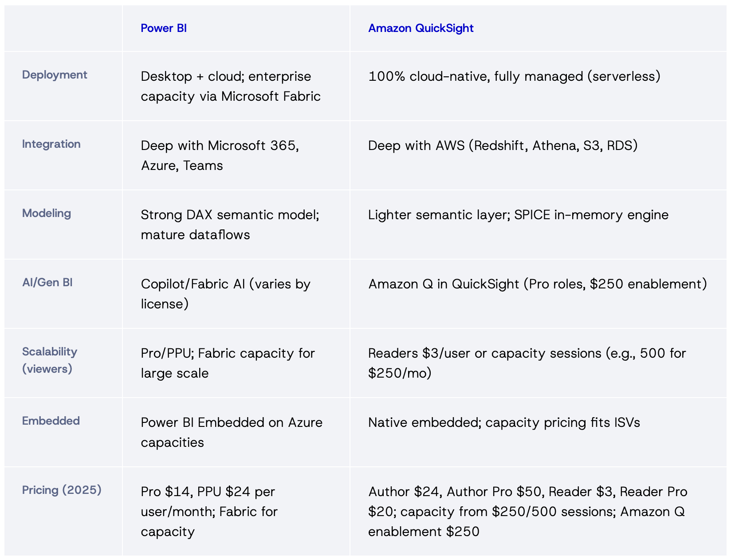The image size is (731, 560).
Task: Click the "Lighter semantic layer" SPICE cell
Action: pos(518,215)
